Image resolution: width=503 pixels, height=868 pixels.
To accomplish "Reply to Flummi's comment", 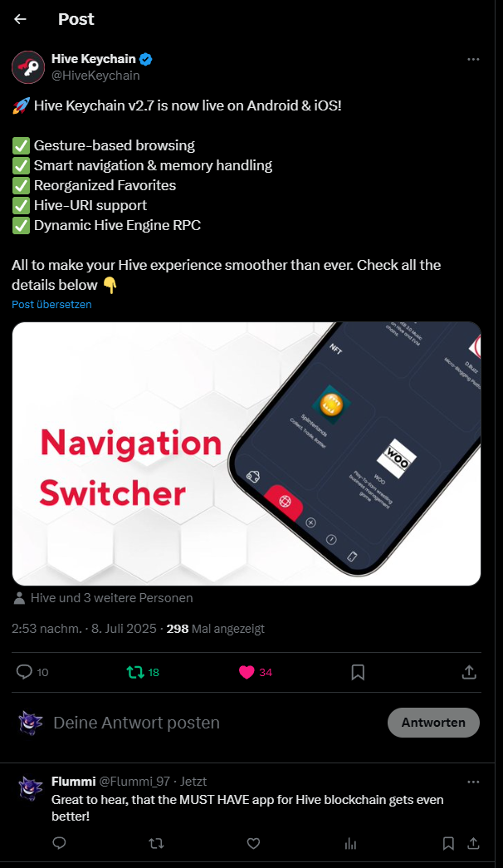I will point(59,843).
